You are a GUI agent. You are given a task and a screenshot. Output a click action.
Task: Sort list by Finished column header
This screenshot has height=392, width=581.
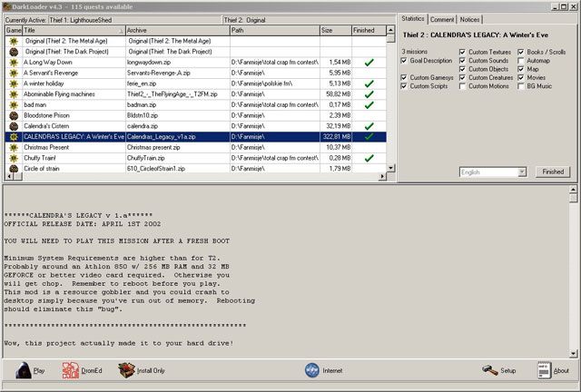point(369,30)
